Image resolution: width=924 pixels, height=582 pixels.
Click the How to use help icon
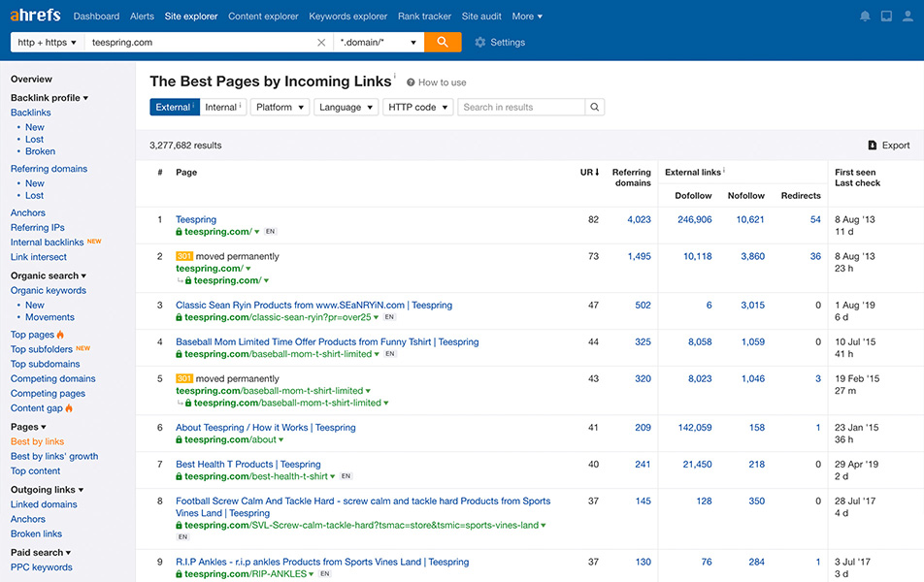coord(409,82)
